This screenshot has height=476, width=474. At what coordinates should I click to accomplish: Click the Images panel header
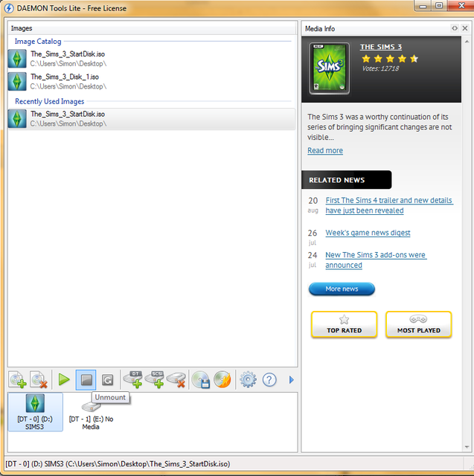point(152,28)
